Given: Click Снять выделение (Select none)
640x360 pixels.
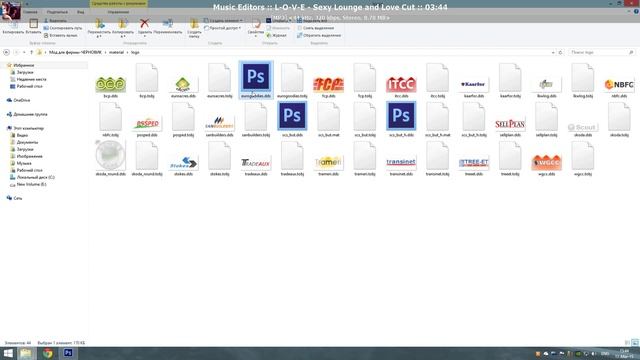Looking at the screenshot, I should pos(316,28).
